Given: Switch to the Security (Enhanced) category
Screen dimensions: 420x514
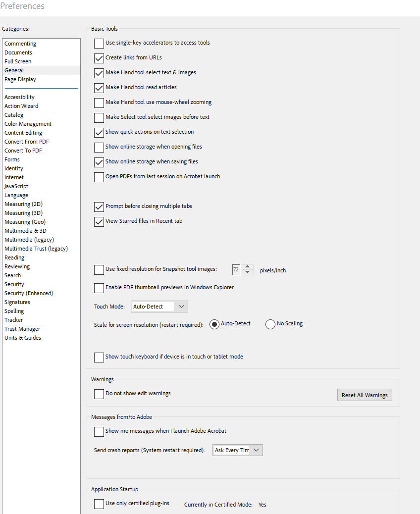Looking at the screenshot, I should pyautogui.click(x=29, y=293).
